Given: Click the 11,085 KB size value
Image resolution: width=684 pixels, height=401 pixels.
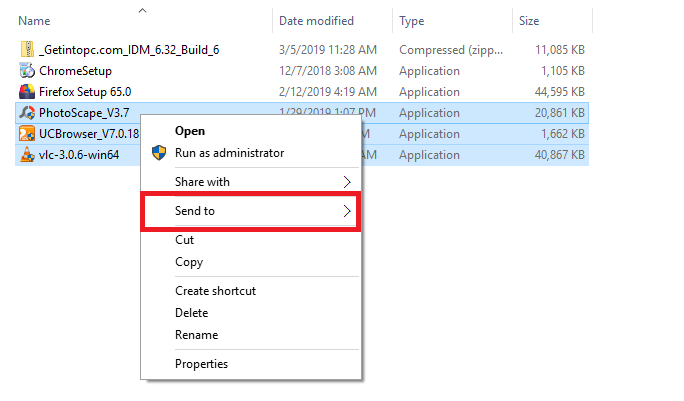Looking at the screenshot, I should pyautogui.click(x=560, y=50).
